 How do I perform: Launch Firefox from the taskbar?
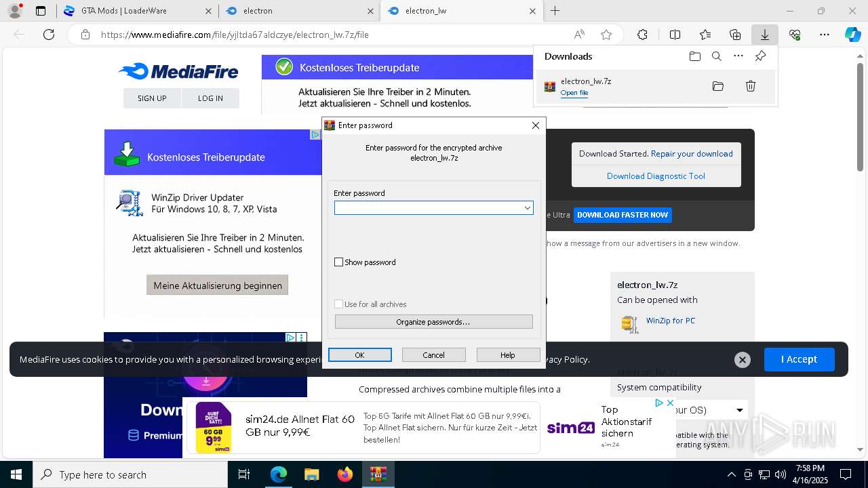click(x=345, y=474)
